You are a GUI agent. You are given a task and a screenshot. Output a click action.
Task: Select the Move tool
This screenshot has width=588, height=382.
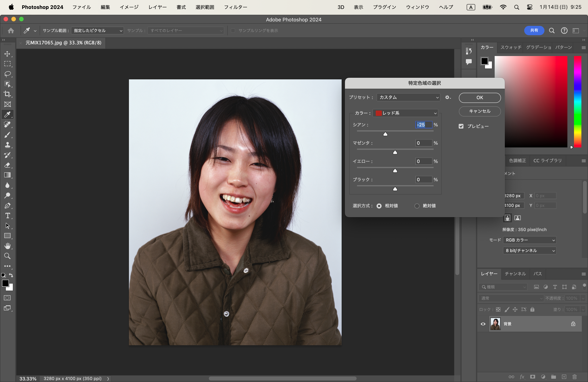(x=7, y=54)
